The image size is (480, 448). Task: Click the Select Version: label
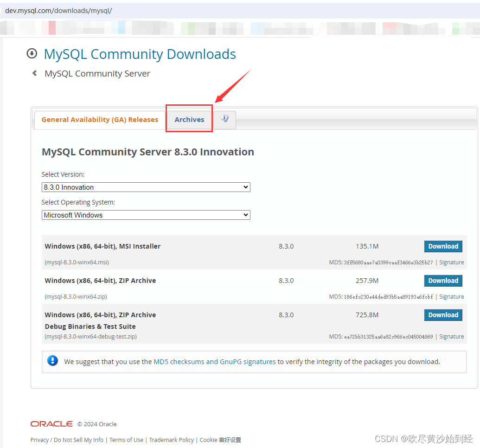(63, 174)
